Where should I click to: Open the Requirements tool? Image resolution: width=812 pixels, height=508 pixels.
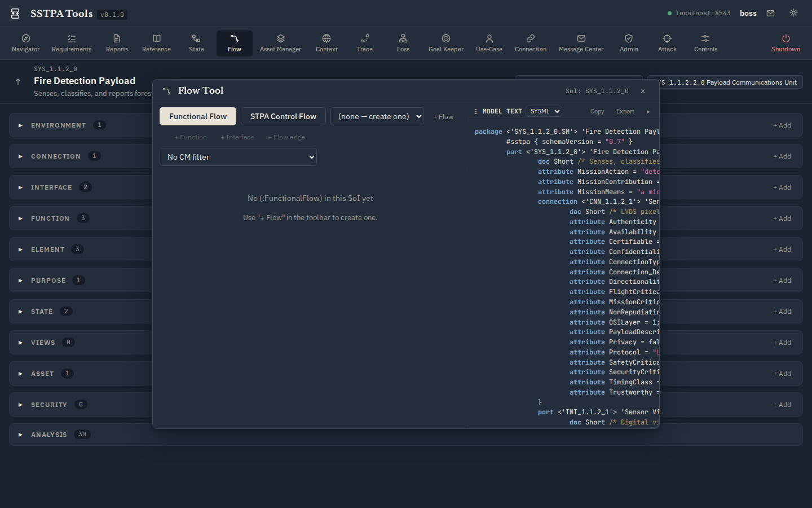point(72,43)
